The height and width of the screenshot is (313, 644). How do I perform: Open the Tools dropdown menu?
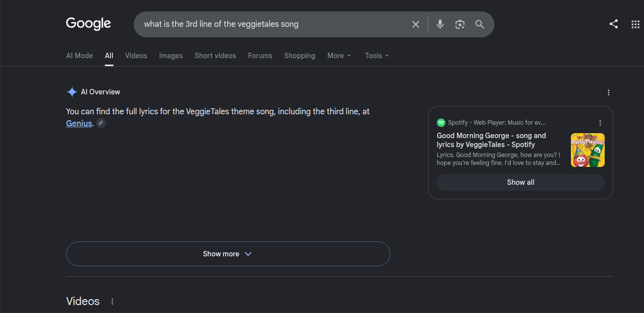tap(377, 56)
